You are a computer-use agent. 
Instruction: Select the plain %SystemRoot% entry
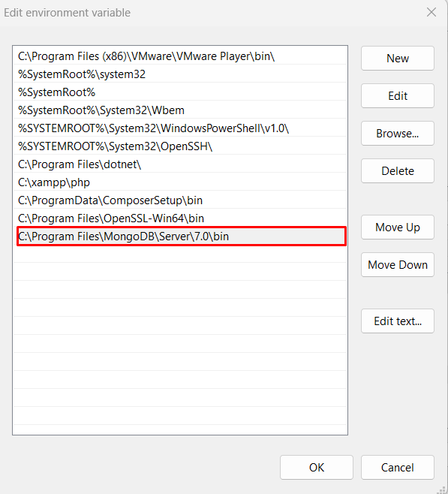[180, 92]
